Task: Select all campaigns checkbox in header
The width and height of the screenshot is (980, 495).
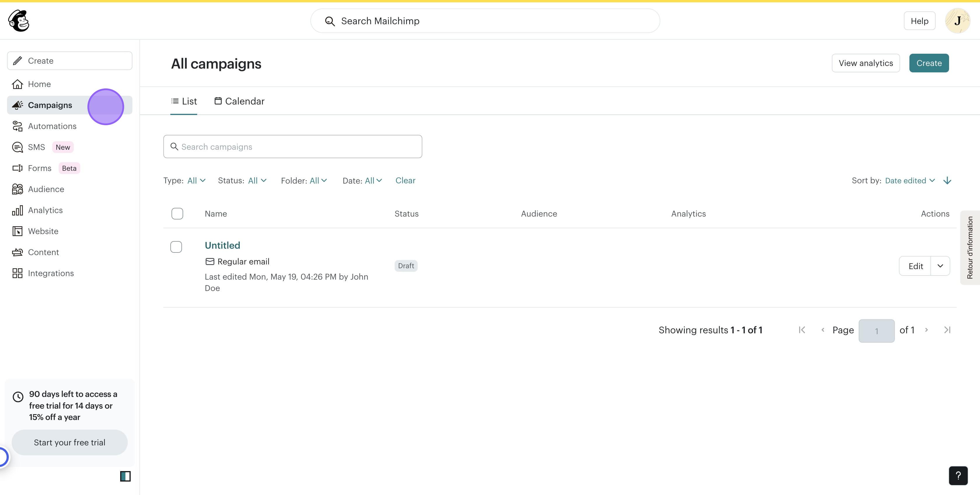Action: coord(177,214)
